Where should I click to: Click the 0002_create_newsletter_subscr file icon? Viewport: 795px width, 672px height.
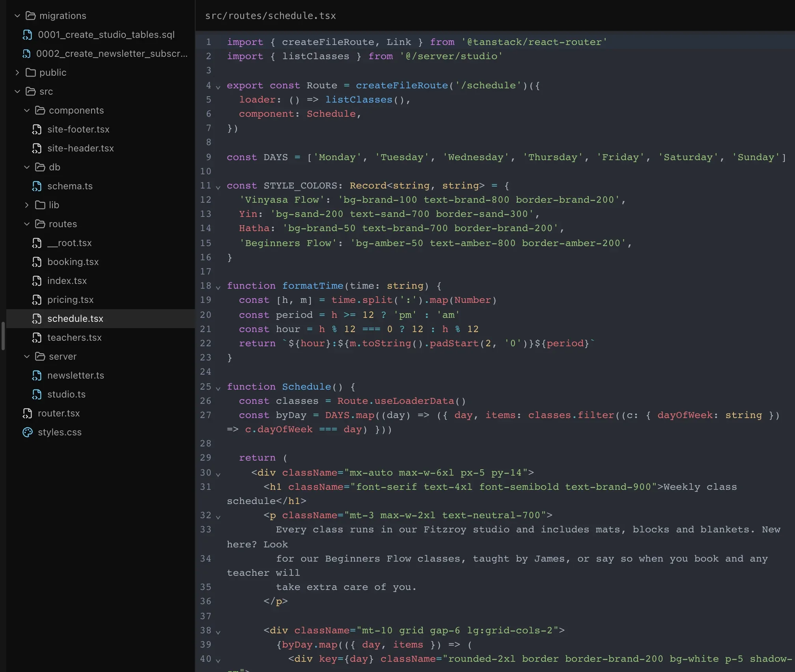pos(26,54)
